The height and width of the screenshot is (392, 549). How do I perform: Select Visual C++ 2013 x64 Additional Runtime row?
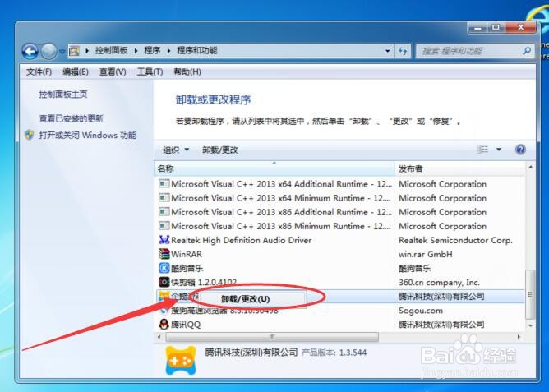[339, 184]
